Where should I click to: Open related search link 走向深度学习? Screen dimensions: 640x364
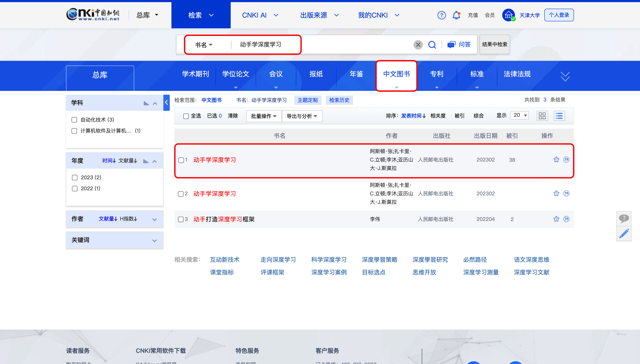(x=278, y=260)
